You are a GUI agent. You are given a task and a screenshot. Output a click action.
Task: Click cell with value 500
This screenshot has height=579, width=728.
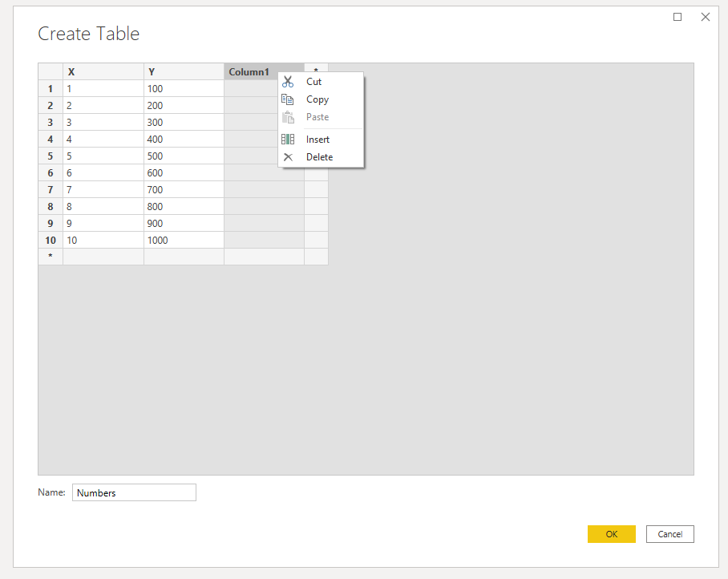pos(184,156)
